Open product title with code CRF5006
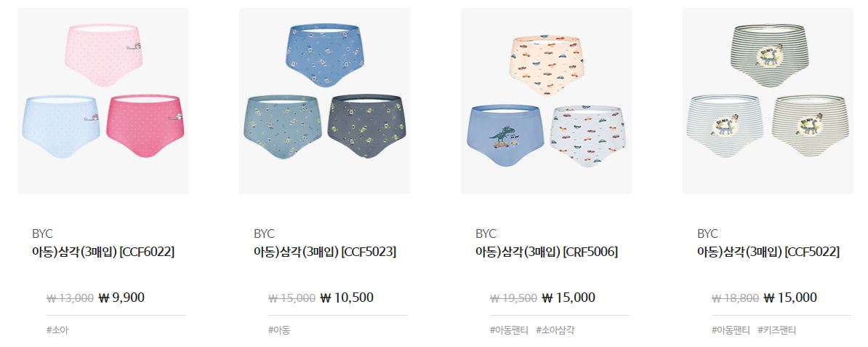Screen dimensions: 868x347 coord(547,252)
